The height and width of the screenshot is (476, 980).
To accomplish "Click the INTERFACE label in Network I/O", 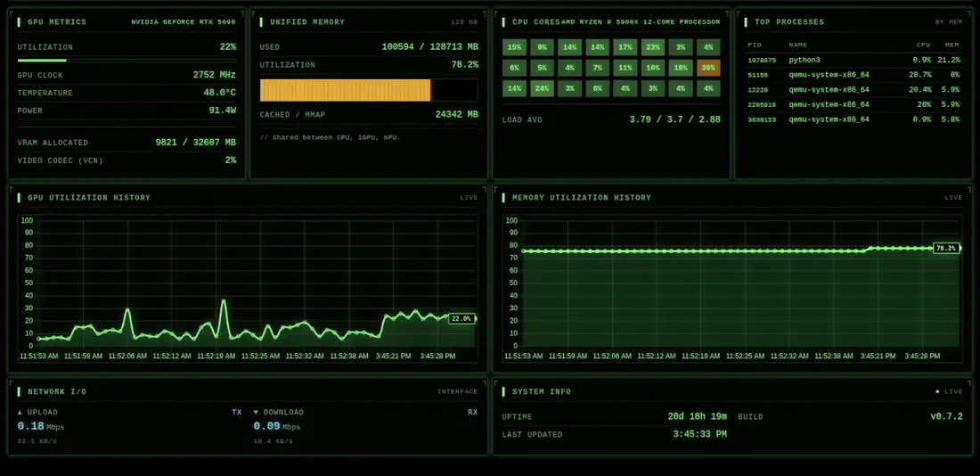I will click(458, 391).
